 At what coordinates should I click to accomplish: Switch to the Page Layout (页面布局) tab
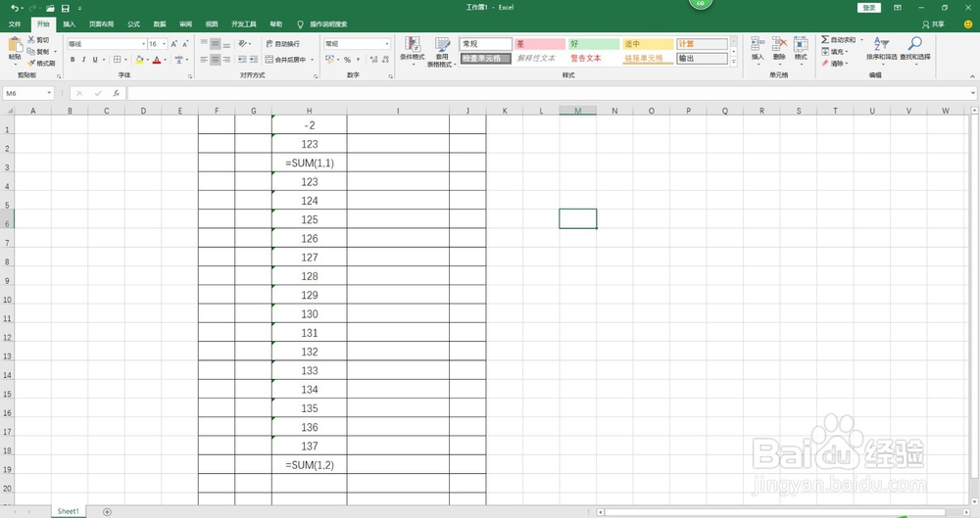click(101, 24)
